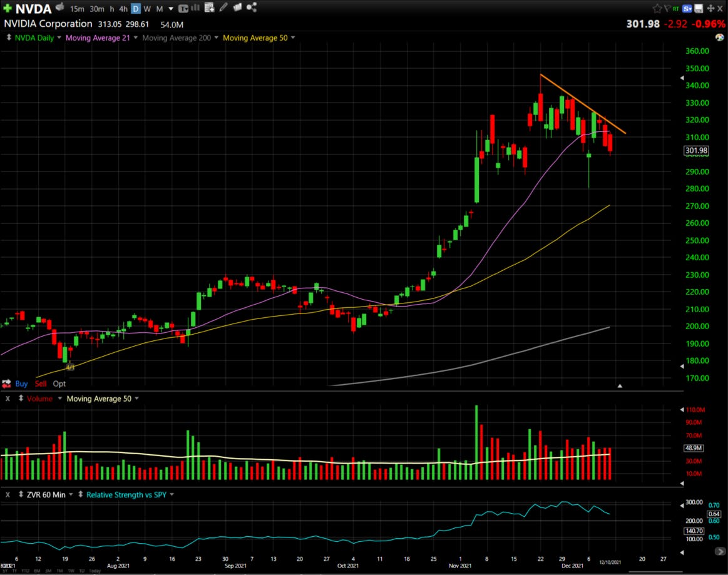
Task: Click the price scale top arrow near 345
Action: click(682, 78)
